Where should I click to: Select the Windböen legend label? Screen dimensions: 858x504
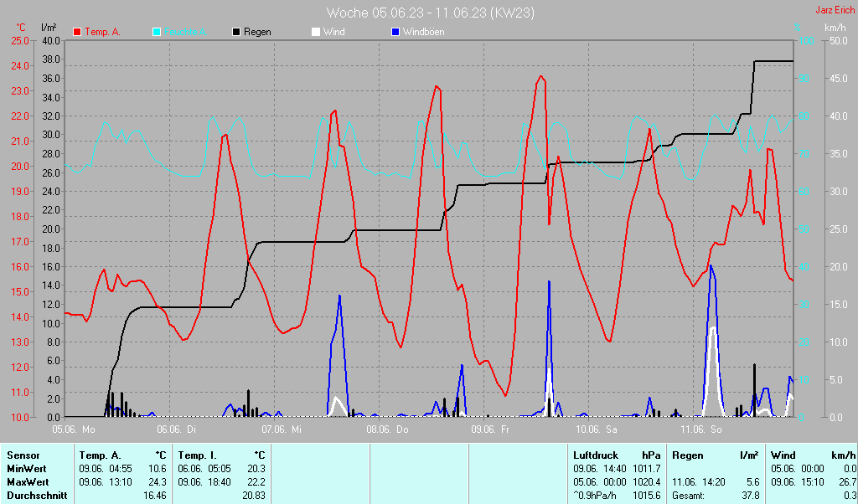[x=423, y=32]
